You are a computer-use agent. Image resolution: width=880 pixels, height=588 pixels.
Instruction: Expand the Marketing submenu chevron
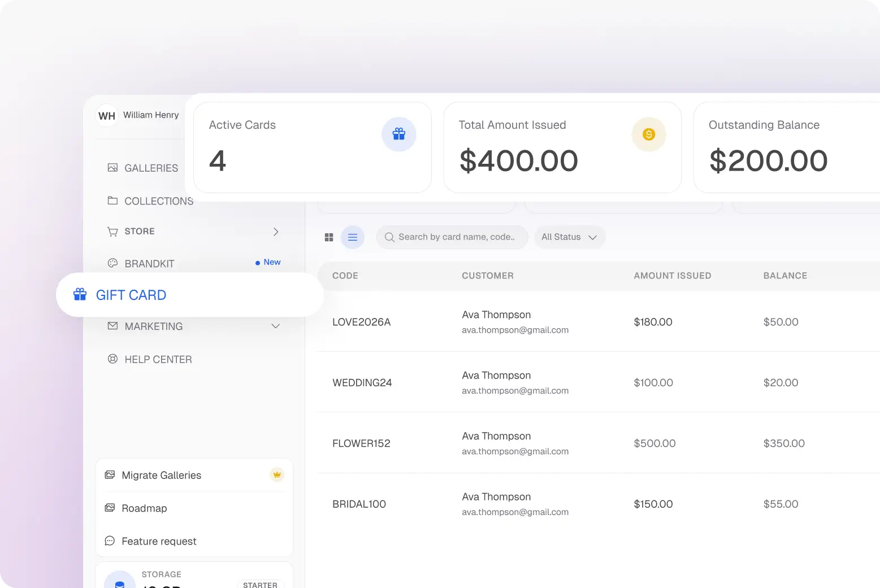tap(276, 326)
